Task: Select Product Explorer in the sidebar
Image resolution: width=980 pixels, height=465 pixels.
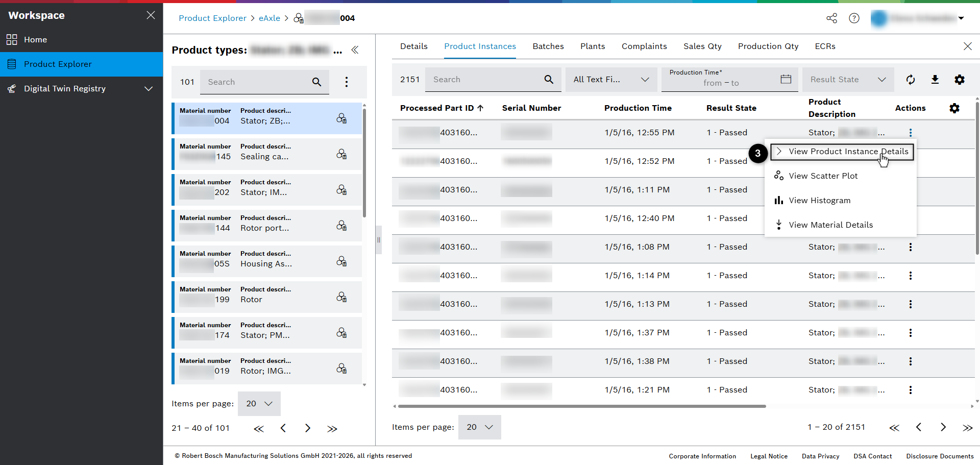Action: point(82,64)
